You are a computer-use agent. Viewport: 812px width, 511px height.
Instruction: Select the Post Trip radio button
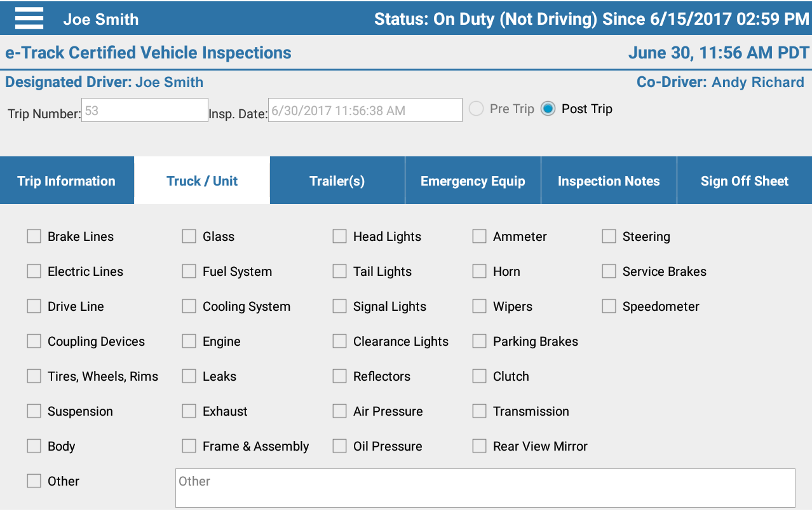point(548,109)
